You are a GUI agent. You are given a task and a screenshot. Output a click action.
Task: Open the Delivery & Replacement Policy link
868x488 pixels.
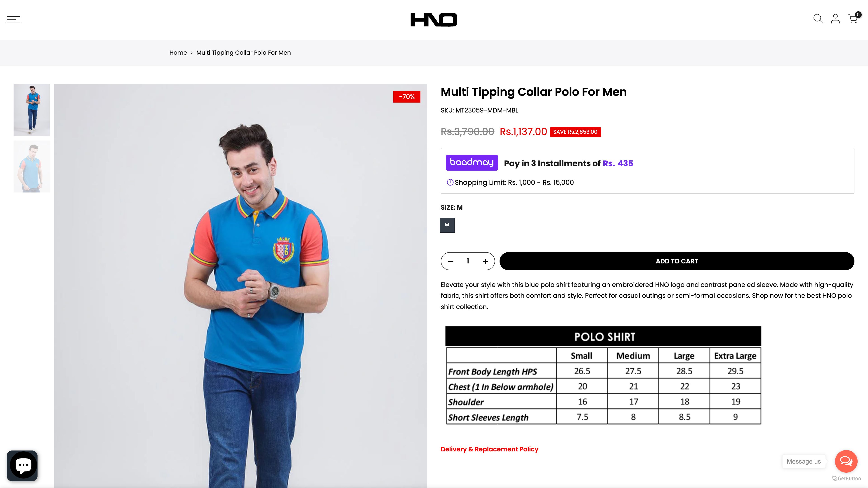tap(489, 449)
